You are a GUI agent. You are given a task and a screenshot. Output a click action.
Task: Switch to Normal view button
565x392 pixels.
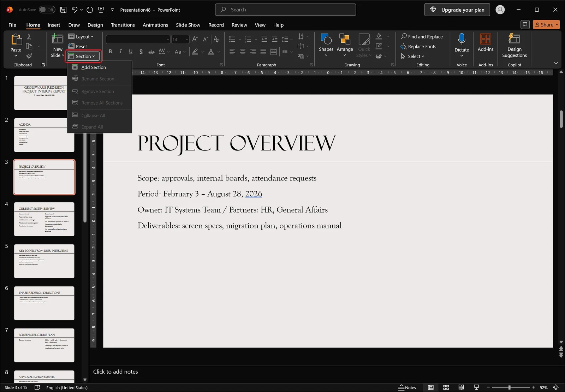coord(431,387)
